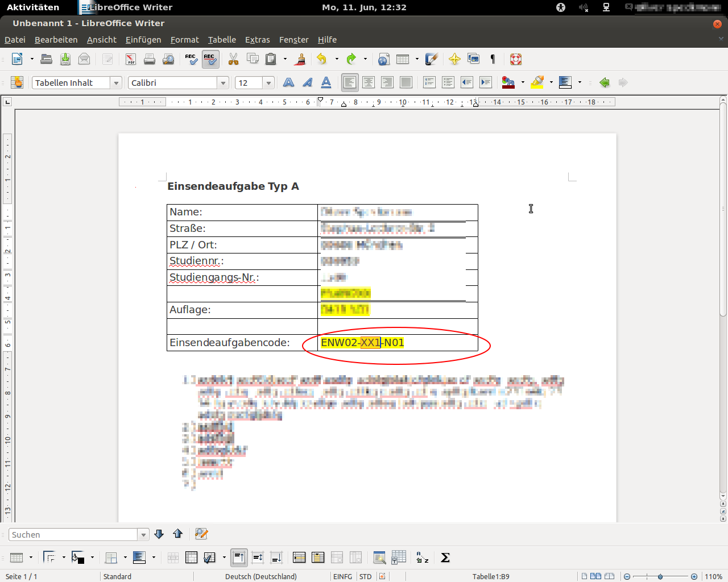Redo action with the green arrow
728x582 pixels.
point(351,59)
